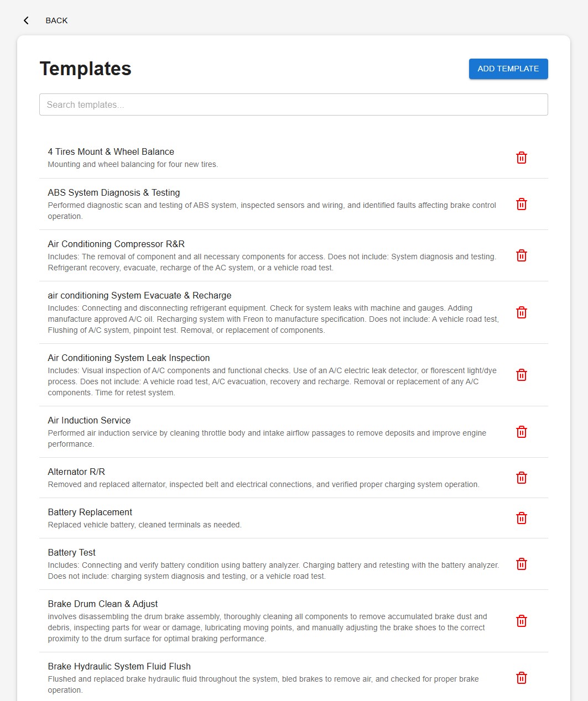Delete air conditioning System Evacuate & Recharge template

pos(521,313)
